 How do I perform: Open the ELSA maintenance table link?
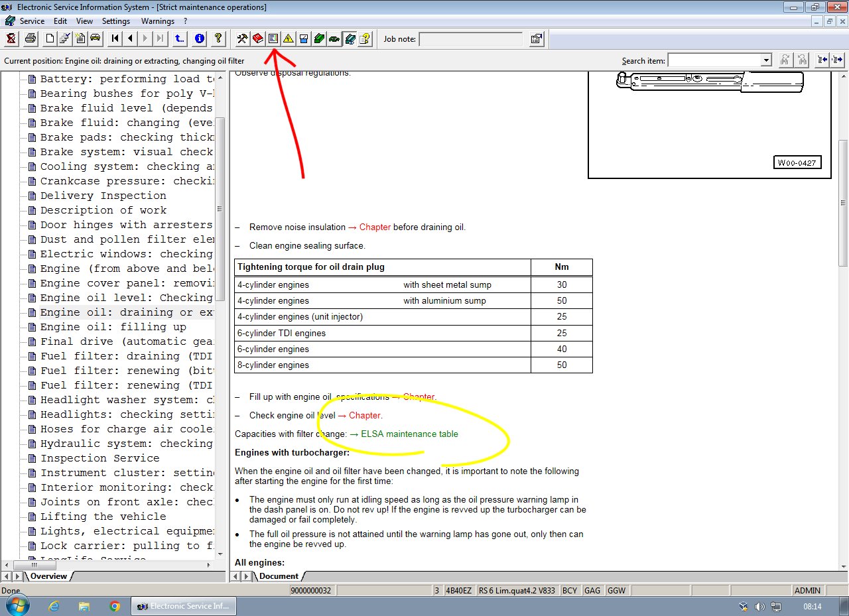409,434
